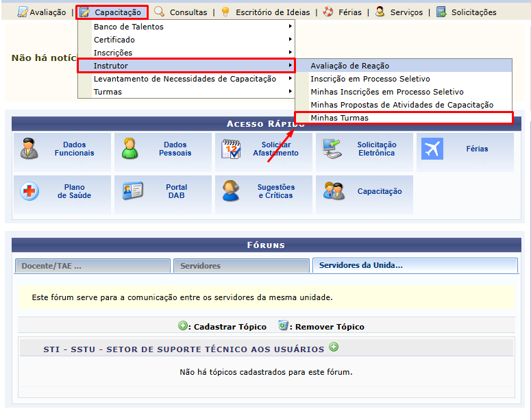Viewport: 531px width, 420px height.
Task: Select Minhas Turmas menu entry
Action: tap(404, 118)
